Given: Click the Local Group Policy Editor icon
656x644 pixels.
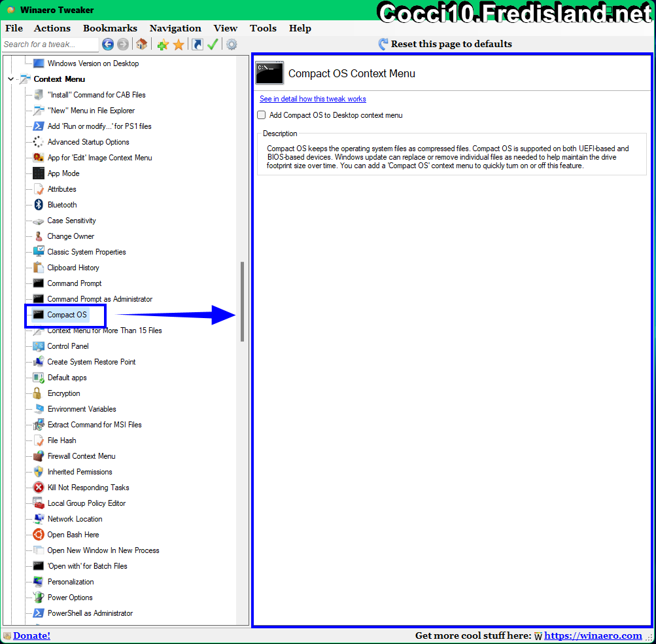Looking at the screenshot, I should click(39, 503).
